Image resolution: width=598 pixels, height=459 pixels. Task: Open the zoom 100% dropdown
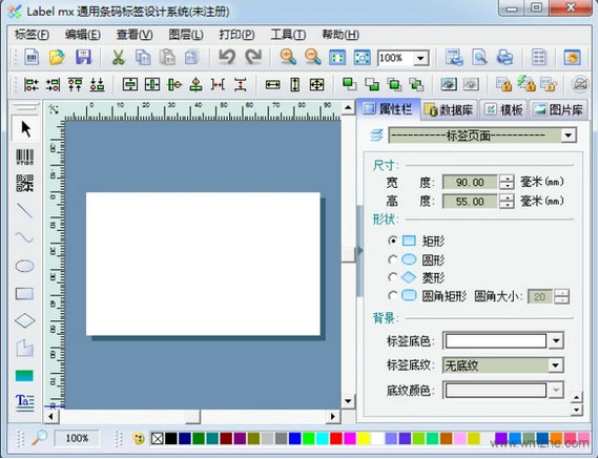pos(421,58)
